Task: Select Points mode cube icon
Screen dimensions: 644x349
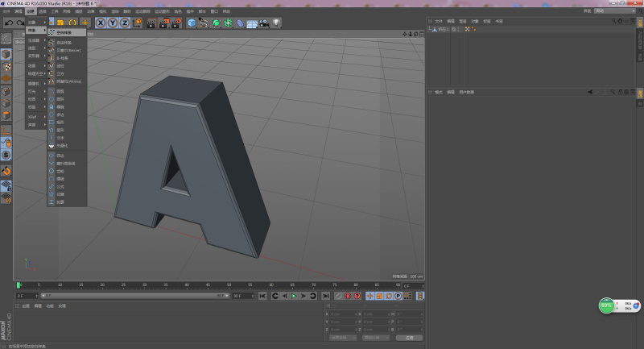Action: 6,91
